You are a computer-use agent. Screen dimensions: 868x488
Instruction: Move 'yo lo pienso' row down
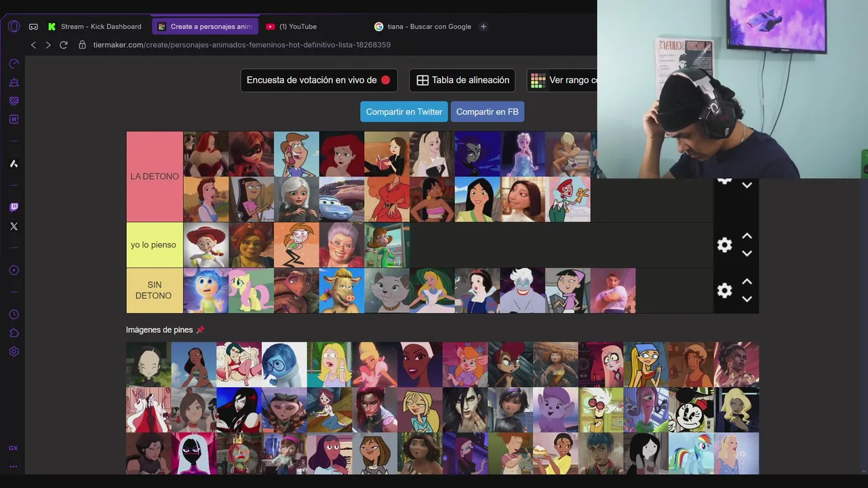[x=747, y=253]
